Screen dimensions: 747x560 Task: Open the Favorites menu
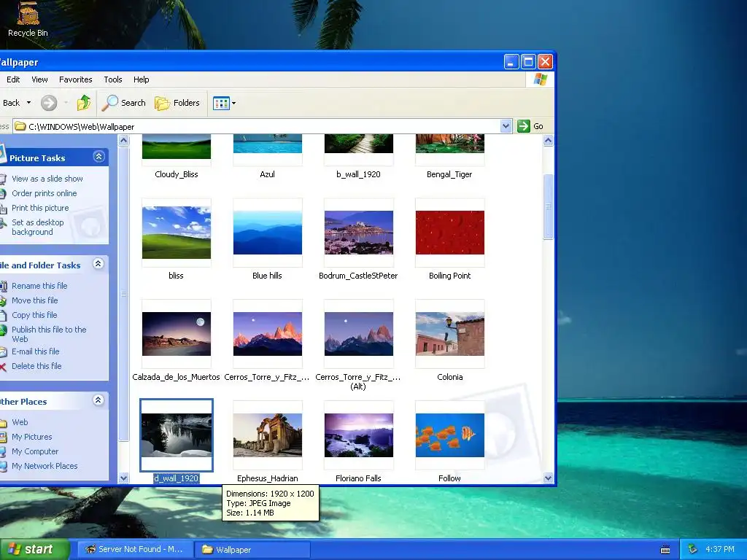point(75,79)
